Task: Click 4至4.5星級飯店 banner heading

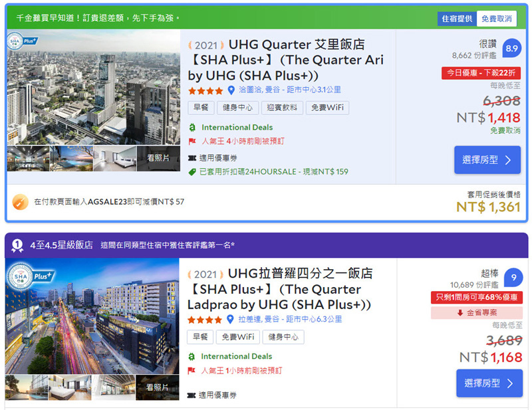Action: (61, 245)
